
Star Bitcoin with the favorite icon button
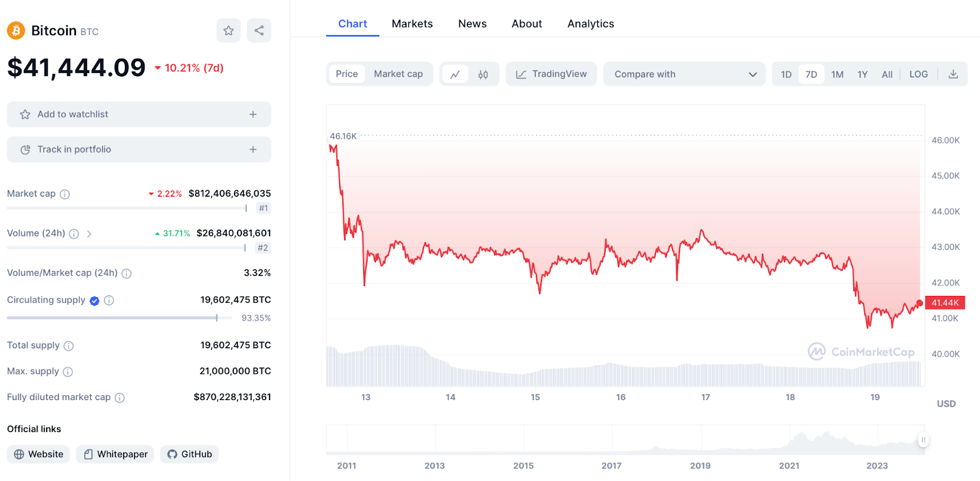pos(228,31)
